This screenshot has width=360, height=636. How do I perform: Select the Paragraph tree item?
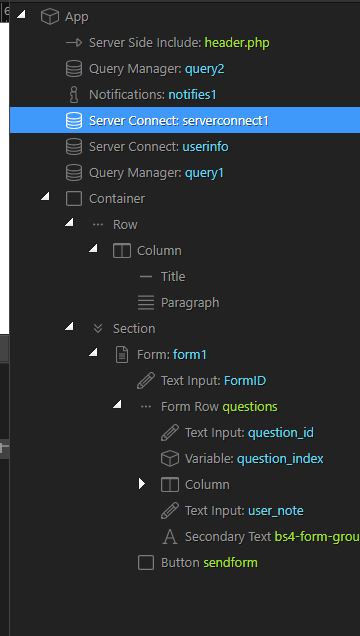(x=190, y=303)
